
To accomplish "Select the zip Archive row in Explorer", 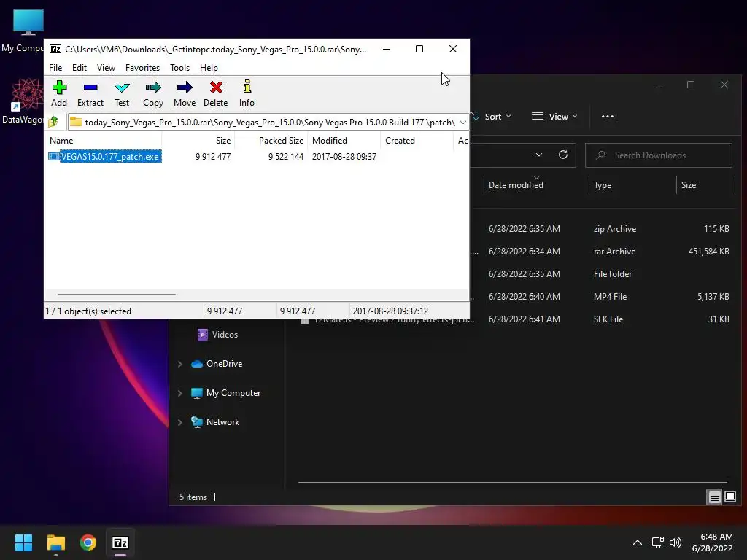I will tap(602, 228).
